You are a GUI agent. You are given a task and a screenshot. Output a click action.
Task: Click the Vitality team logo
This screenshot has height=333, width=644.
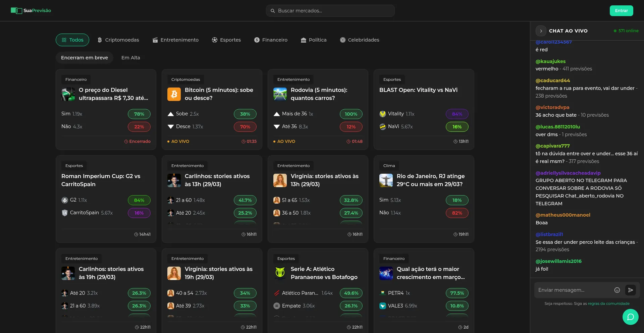tap(383, 114)
